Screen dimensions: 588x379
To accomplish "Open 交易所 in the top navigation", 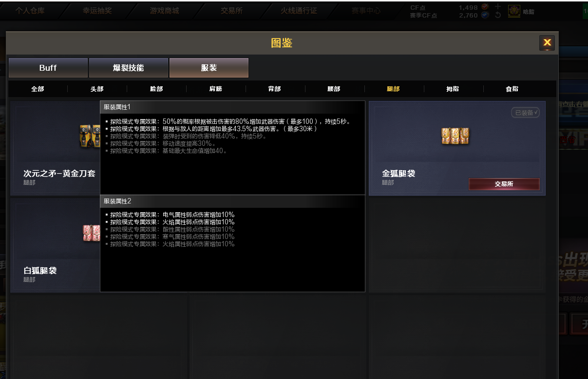I will click(x=231, y=10).
